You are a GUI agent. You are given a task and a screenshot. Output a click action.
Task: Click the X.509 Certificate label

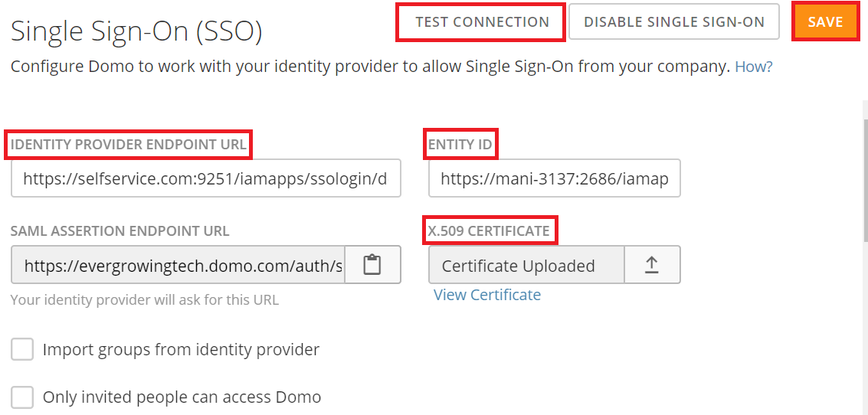coord(490,230)
